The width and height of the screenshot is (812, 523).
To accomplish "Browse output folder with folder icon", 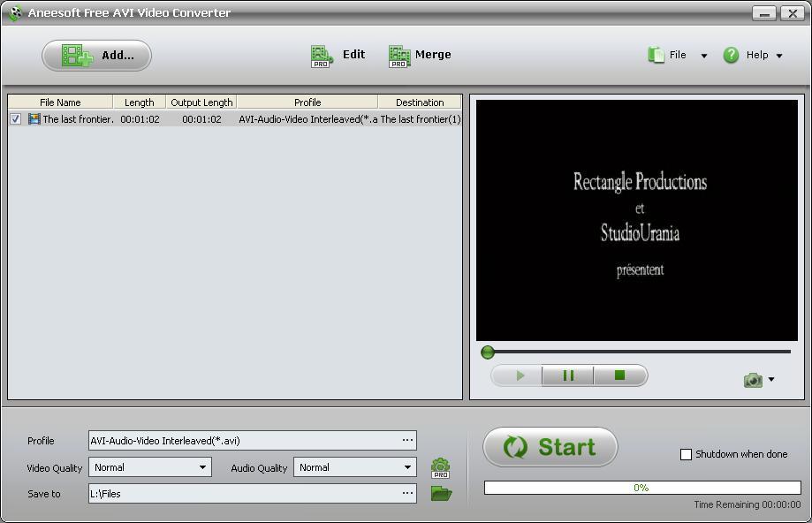I will tap(440, 494).
